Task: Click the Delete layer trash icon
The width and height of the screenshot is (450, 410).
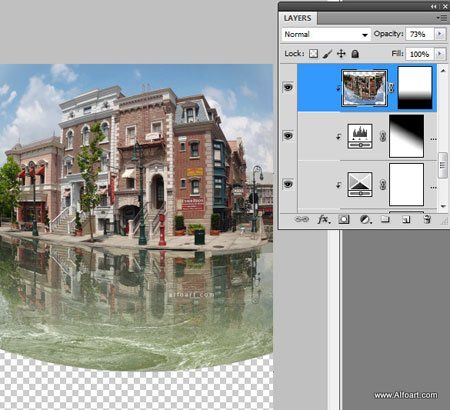Action: (427, 219)
